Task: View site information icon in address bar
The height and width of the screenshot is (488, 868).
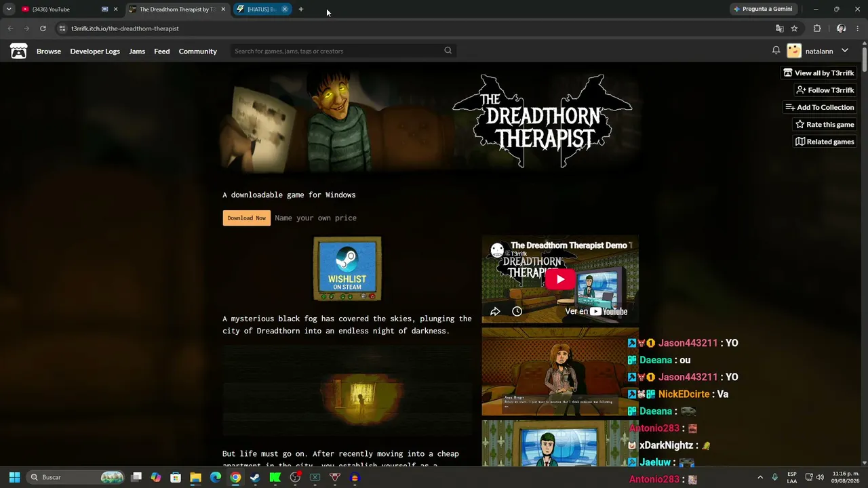Action: (62, 28)
